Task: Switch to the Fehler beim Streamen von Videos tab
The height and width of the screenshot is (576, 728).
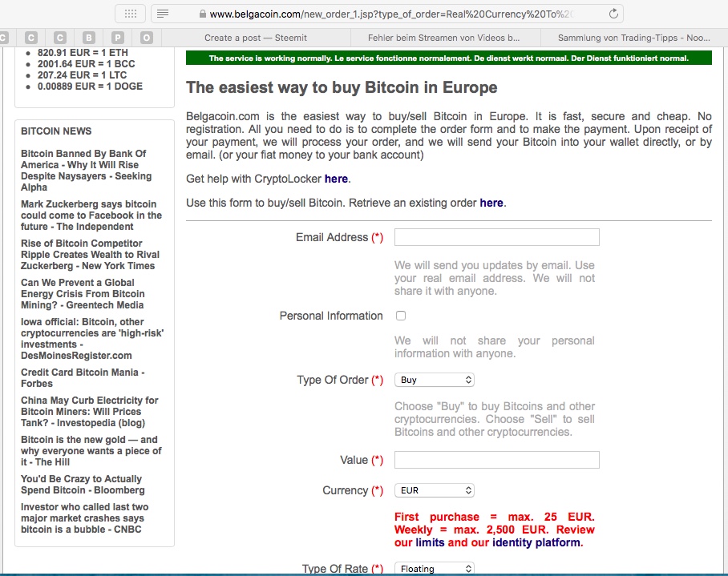Action: [x=444, y=38]
